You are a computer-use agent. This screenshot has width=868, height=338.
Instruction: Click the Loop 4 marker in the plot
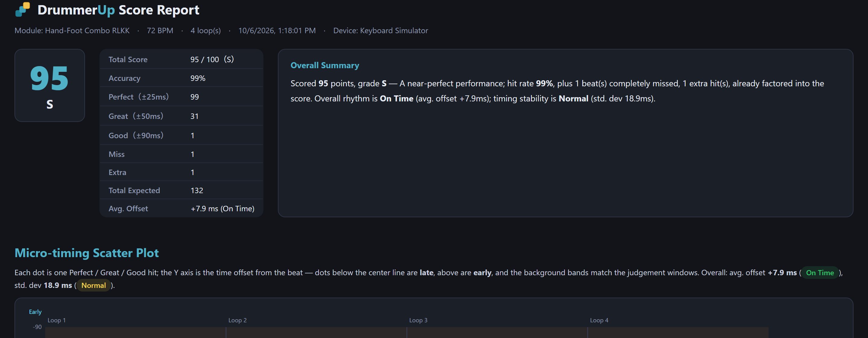(x=599, y=320)
